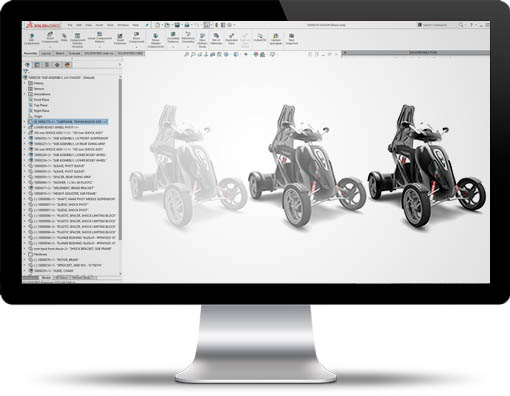The width and height of the screenshot is (510, 396).
Task: Click the Insert Components toolbar icon
Action: 50,37
